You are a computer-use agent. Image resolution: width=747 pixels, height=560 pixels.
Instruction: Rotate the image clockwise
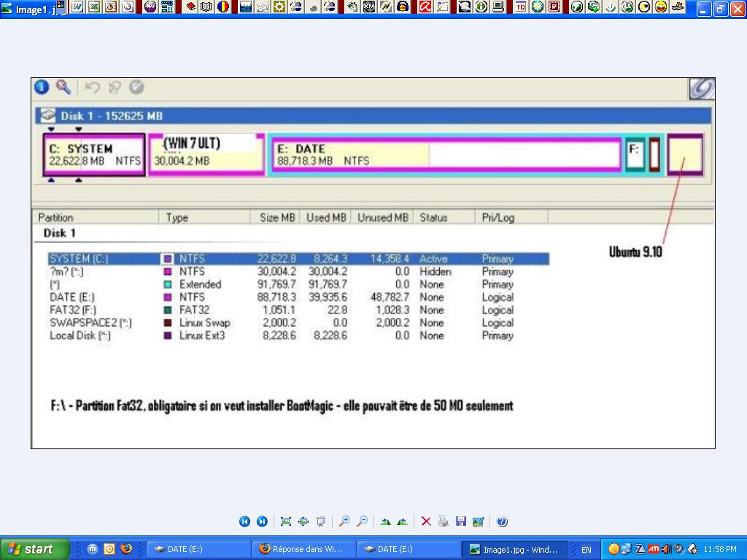(x=385, y=521)
